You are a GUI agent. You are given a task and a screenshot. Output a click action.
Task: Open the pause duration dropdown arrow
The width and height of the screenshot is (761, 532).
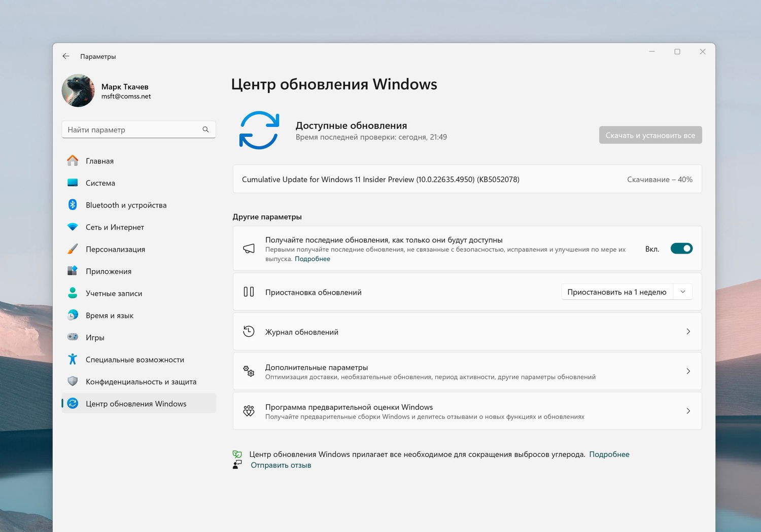[683, 292]
